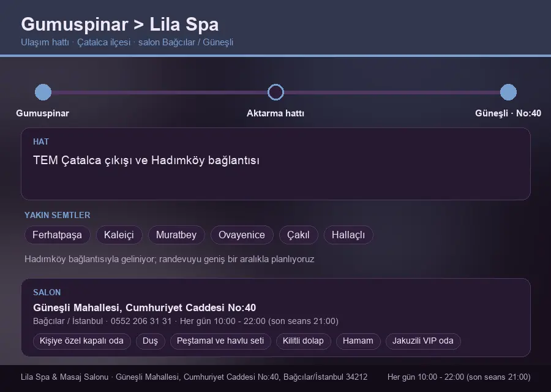Select the Kaleiçi district chip

(x=119, y=235)
